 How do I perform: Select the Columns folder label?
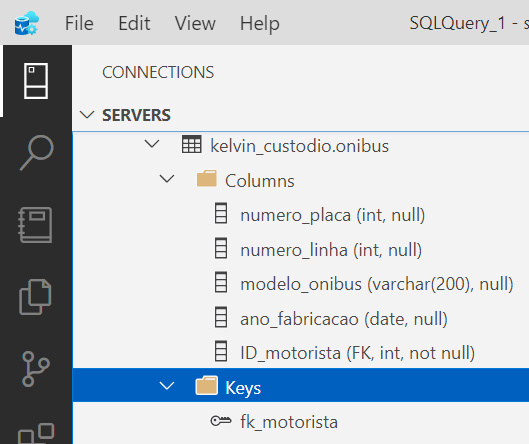(x=260, y=181)
